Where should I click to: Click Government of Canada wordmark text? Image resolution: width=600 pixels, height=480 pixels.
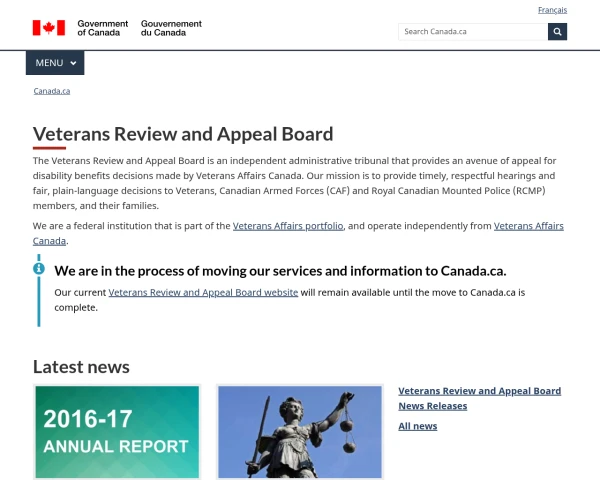(103, 28)
